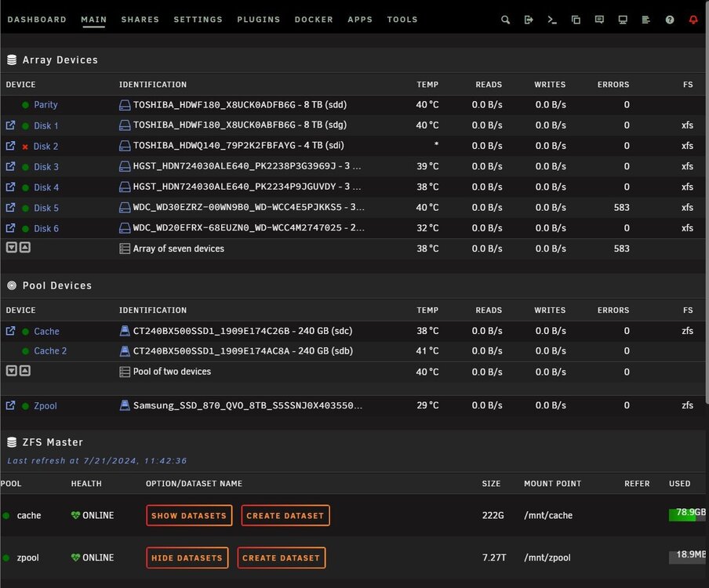
Task: Switch to the Docker tab
Action: (314, 20)
